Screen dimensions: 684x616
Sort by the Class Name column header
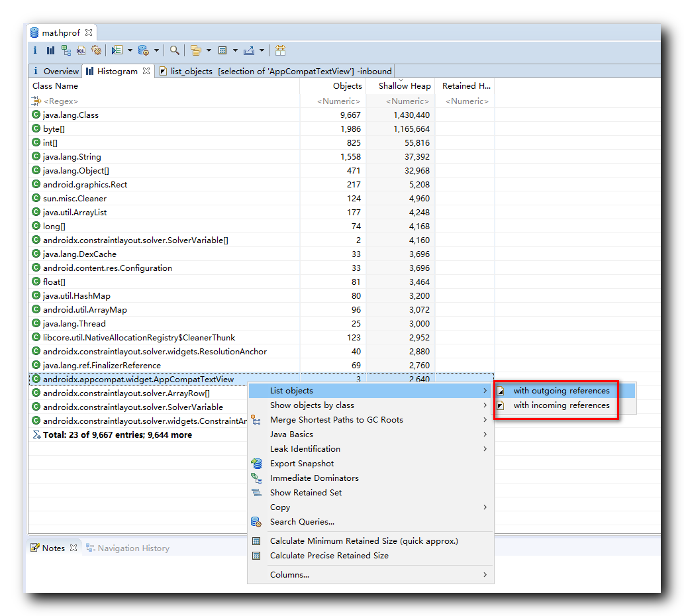[x=164, y=86]
